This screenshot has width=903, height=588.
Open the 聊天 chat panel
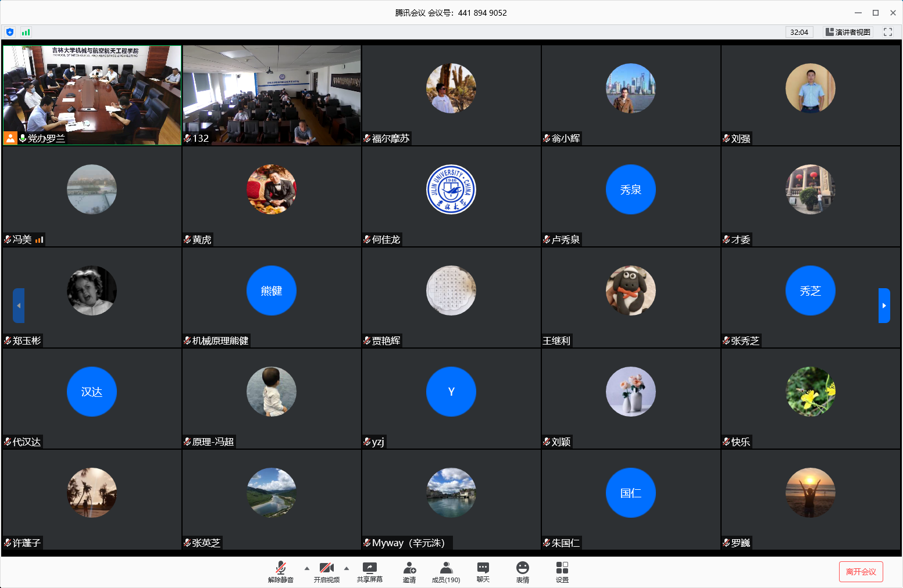483,572
